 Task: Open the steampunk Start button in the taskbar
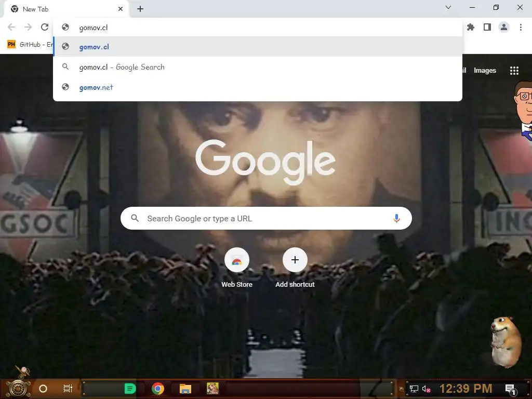coord(18,388)
